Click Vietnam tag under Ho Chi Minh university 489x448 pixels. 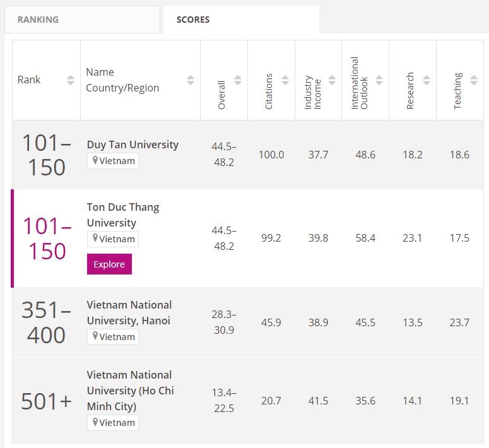pyautogui.click(x=114, y=423)
